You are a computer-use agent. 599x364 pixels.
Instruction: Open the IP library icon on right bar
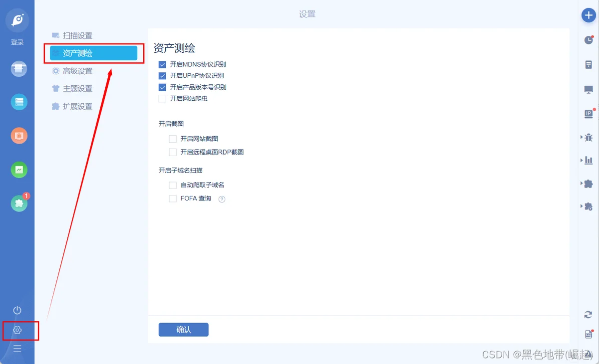click(589, 113)
